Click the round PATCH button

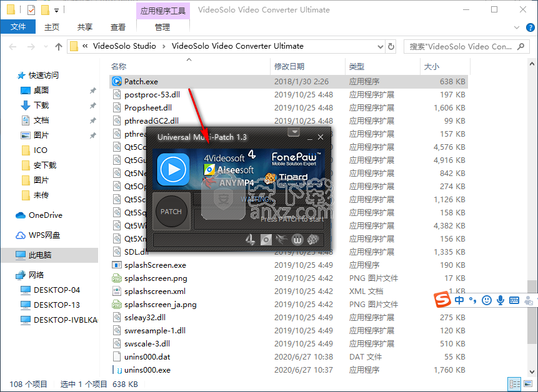coord(171,212)
